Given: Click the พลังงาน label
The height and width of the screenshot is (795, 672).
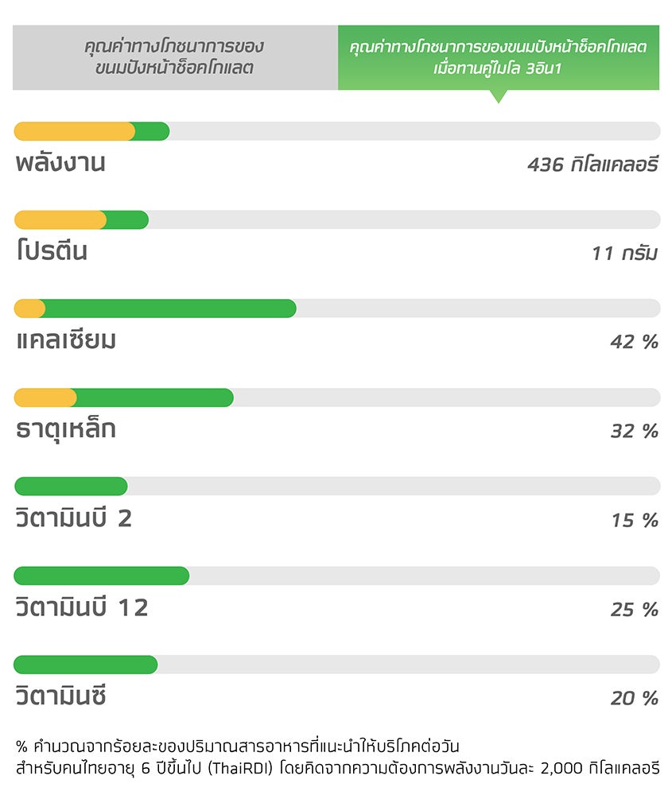Looking at the screenshot, I should [x=60, y=163].
